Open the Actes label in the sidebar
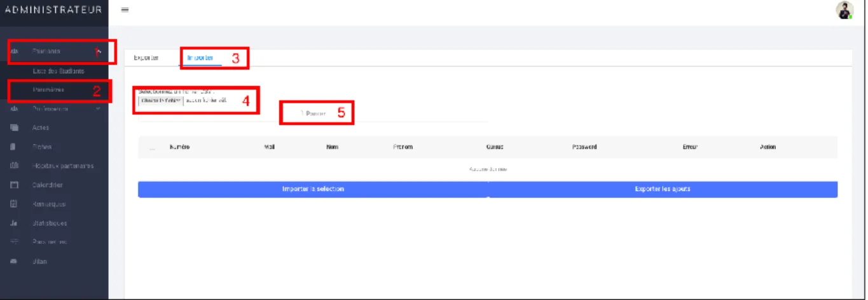This screenshot has width=868, height=300. point(41,128)
